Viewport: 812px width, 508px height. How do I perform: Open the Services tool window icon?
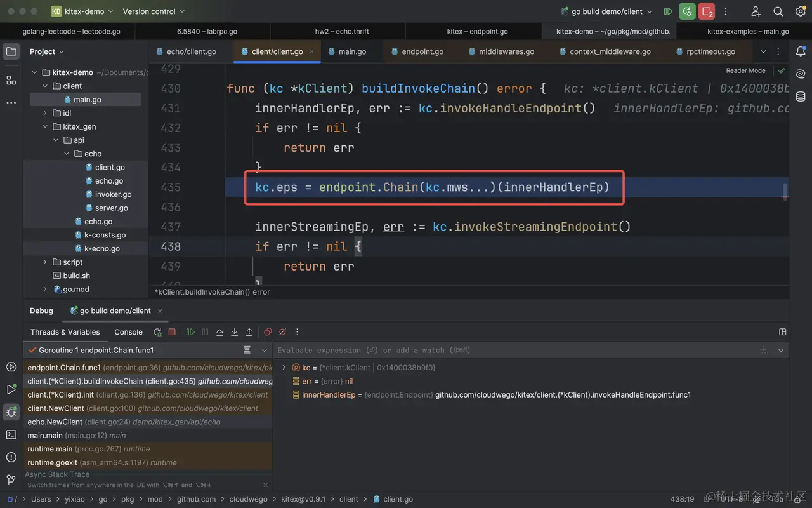(x=11, y=367)
